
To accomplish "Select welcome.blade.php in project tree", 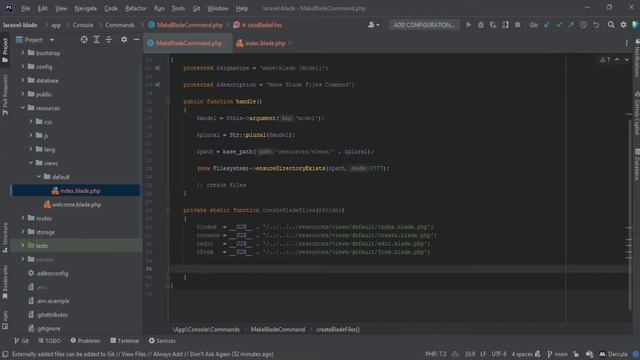I will [x=72, y=204].
